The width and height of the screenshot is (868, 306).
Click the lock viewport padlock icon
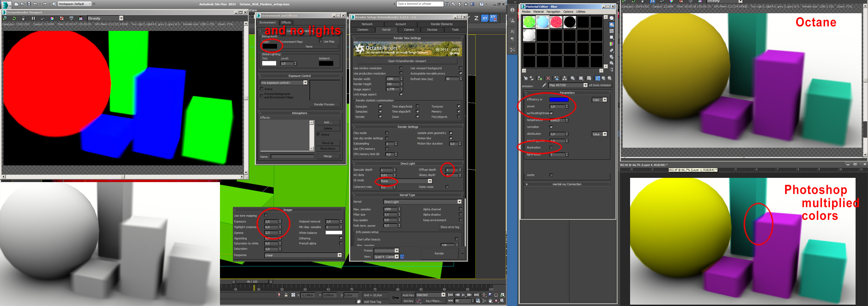24,18
